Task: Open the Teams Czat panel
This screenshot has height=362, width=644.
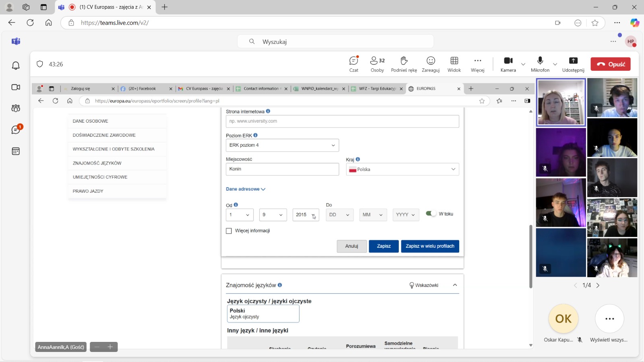Action: click(354, 64)
